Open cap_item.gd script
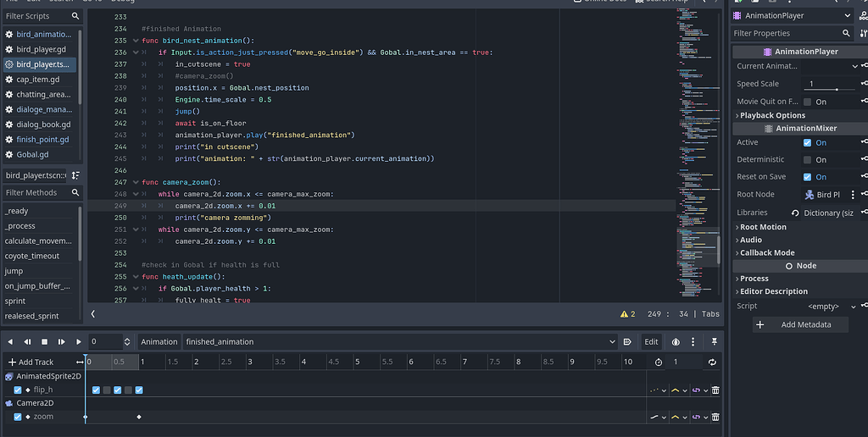Viewport: 868px width, 437px height. pos(37,80)
